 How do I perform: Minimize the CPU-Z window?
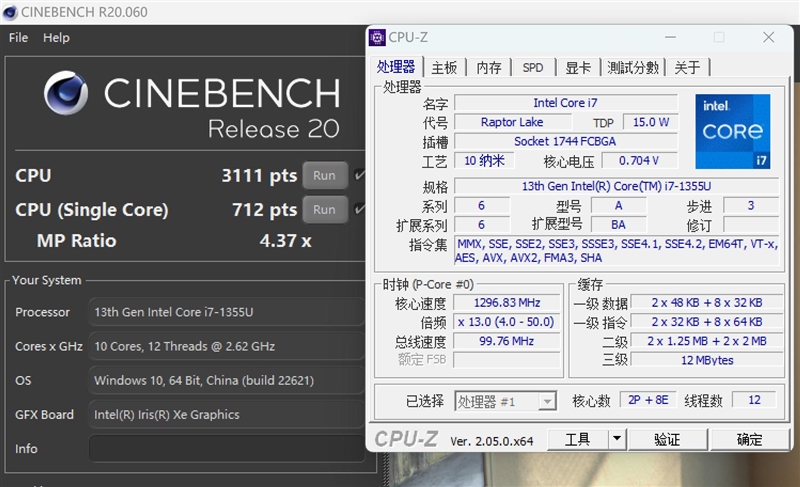(x=670, y=37)
